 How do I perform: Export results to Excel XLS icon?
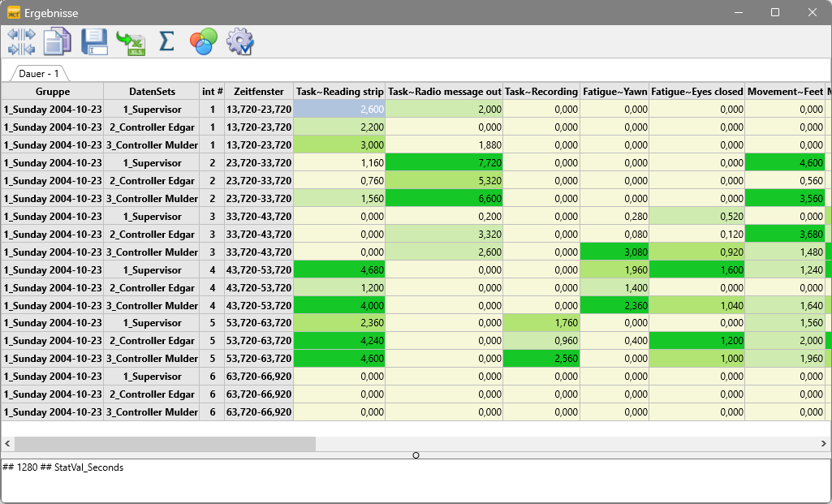coord(131,42)
